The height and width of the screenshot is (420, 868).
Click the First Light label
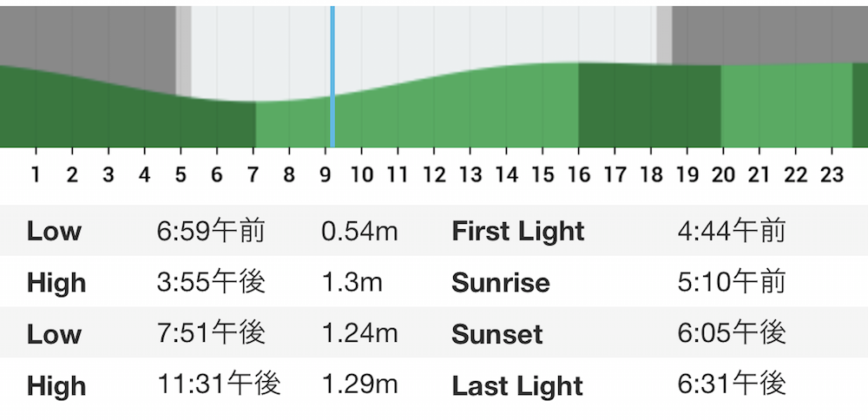[518, 232]
